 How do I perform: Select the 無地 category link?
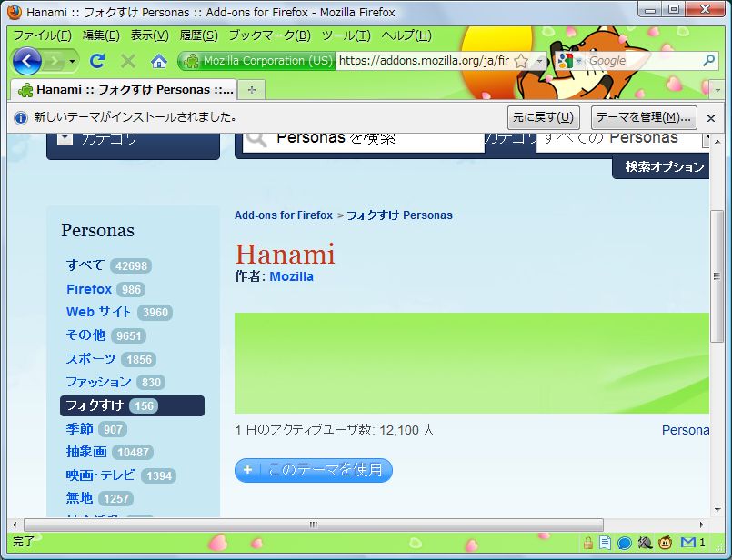[x=79, y=498]
